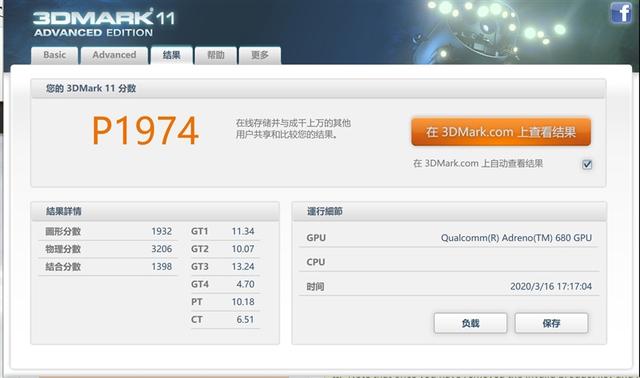
Task: Select the GT4 result row
Action: click(223, 284)
